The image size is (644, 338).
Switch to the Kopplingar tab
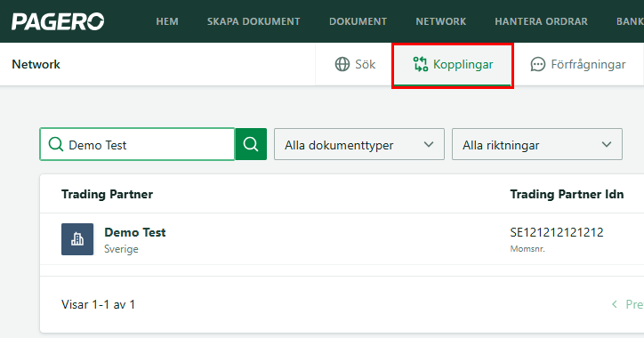point(453,64)
